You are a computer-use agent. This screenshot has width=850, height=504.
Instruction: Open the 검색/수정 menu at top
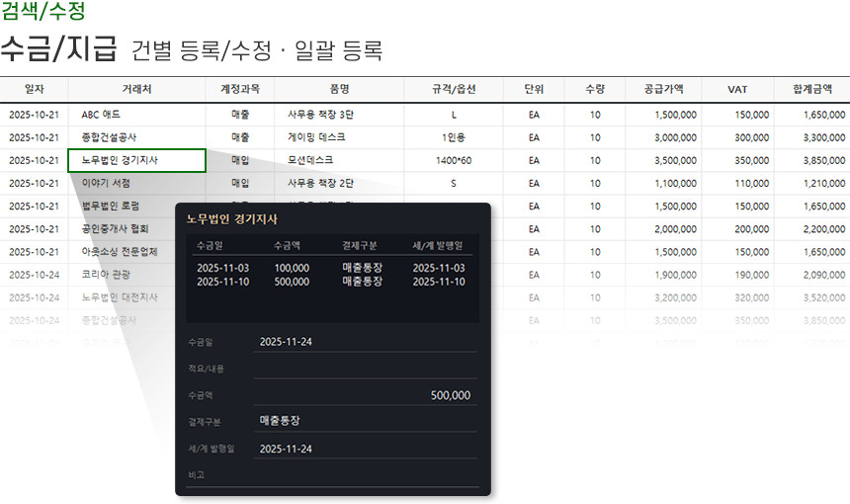(x=43, y=12)
